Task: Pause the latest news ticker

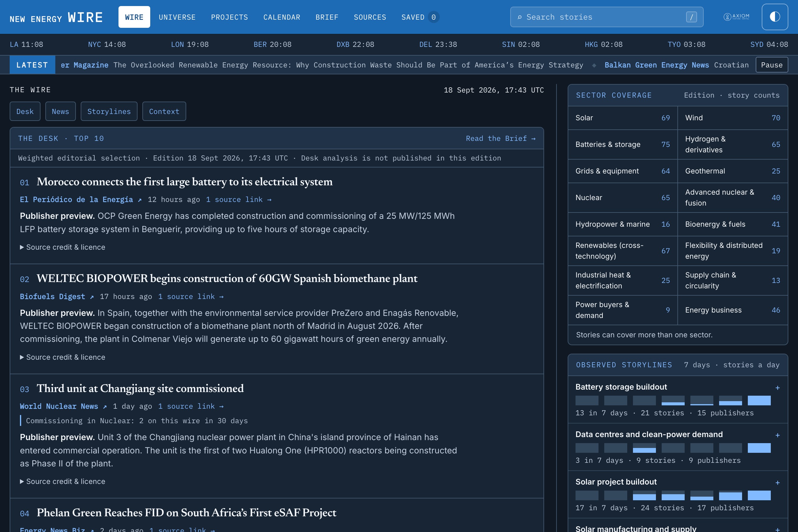Action: click(771, 65)
